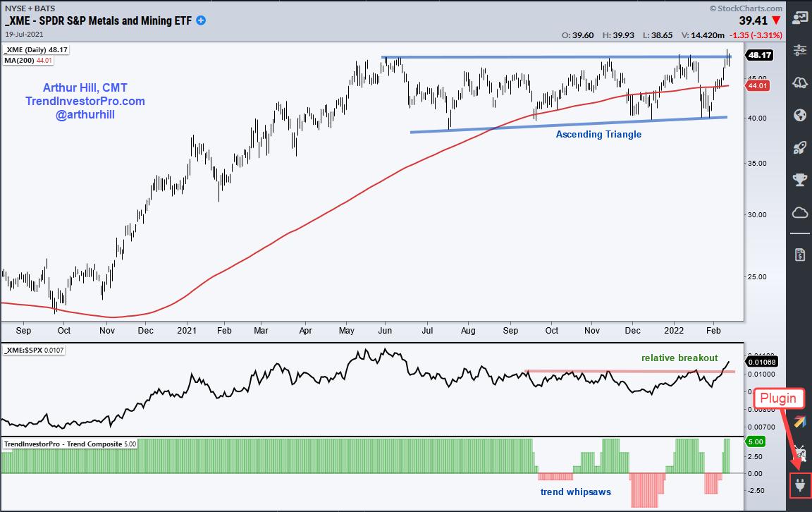Screen dimensions: 812x512
Task: Open the alerts bell icon in sidebar
Action: (x=800, y=83)
